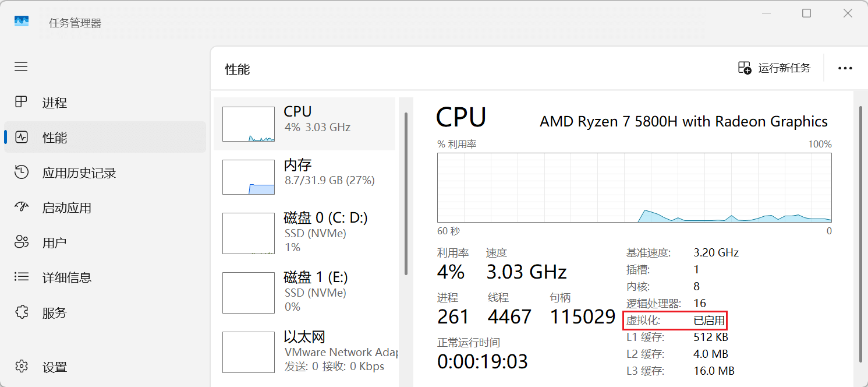Screen dimensions: 868x387
Task: Open the 进程 (Processes) page icon
Action: pyautogui.click(x=21, y=103)
